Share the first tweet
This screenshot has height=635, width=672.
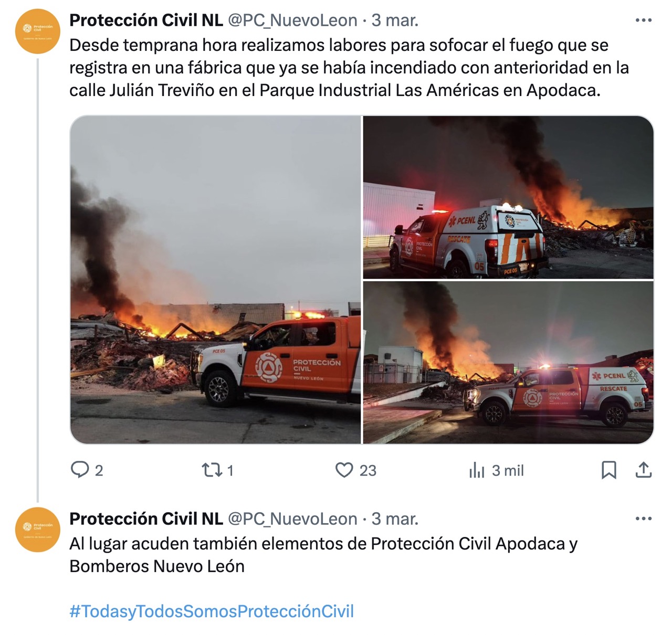[x=643, y=470]
